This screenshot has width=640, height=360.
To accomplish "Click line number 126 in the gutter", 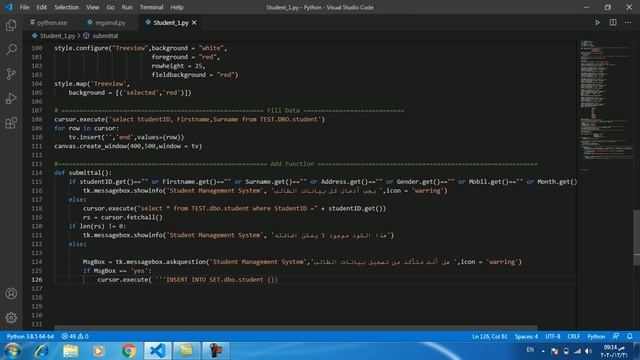I will [x=37, y=280].
